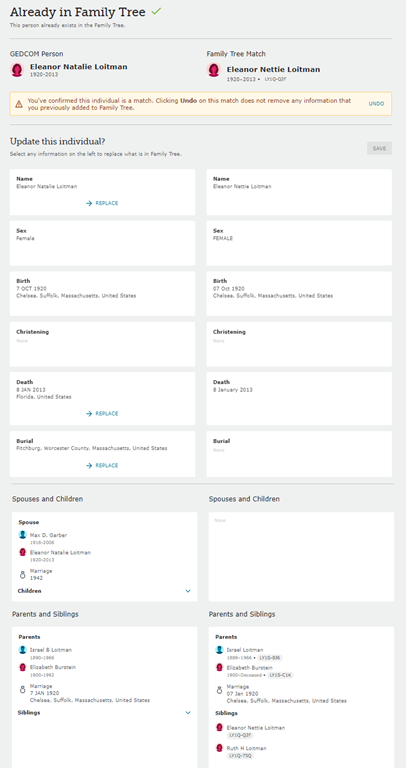The width and height of the screenshot is (406, 768).
Task: Expand the GEDCOM Siblings chevron
Action: [188, 713]
